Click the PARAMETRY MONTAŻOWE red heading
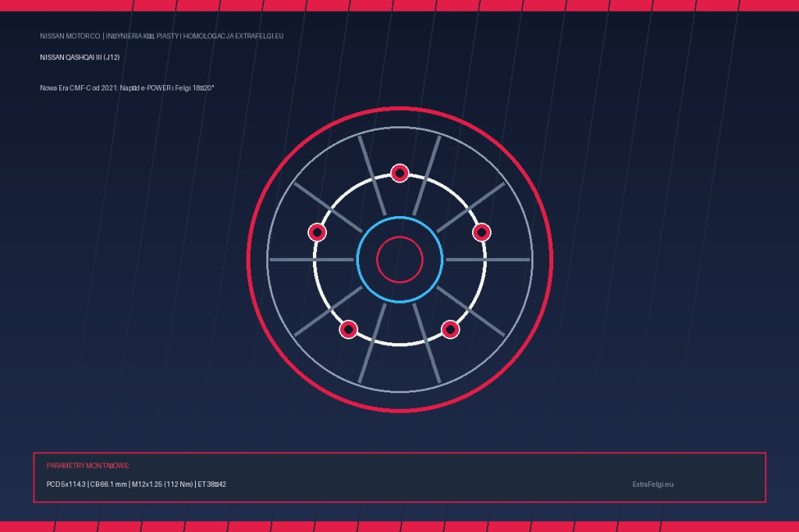799x532 pixels. pyautogui.click(x=88, y=465)
